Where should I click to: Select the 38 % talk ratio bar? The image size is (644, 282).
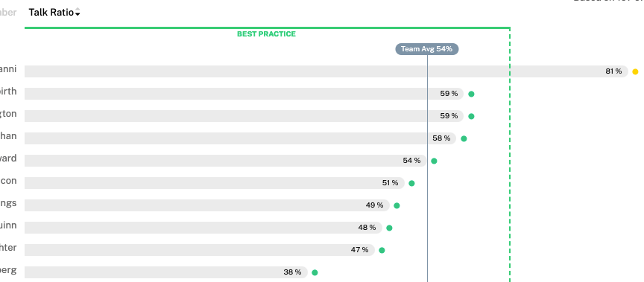coord(166,272)
